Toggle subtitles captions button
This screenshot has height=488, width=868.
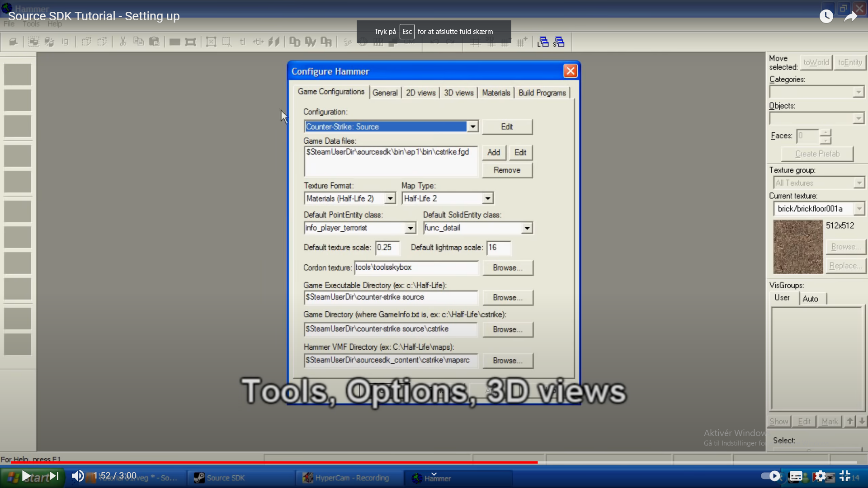pyautogui.click(x=796, y=476)
